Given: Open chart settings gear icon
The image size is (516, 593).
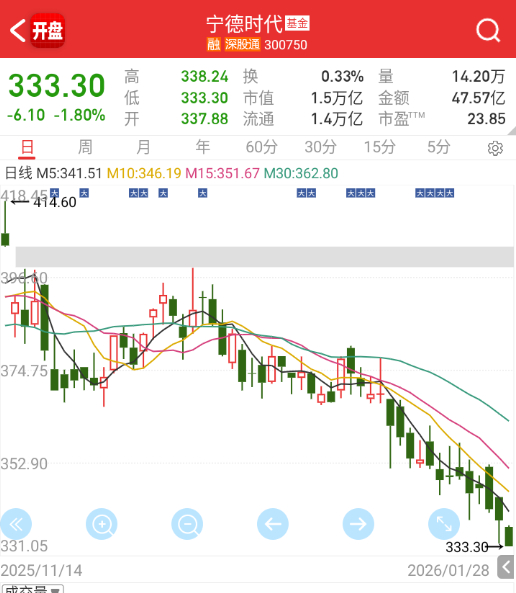Looking at the screenshot, I should (x=495, y=148).
